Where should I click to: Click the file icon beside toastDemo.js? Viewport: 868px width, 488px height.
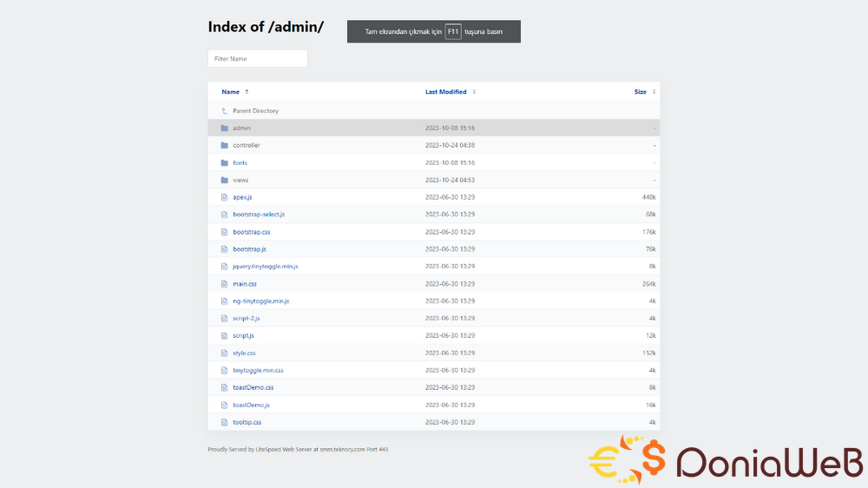pyautogui.click(x=224, y=405)
